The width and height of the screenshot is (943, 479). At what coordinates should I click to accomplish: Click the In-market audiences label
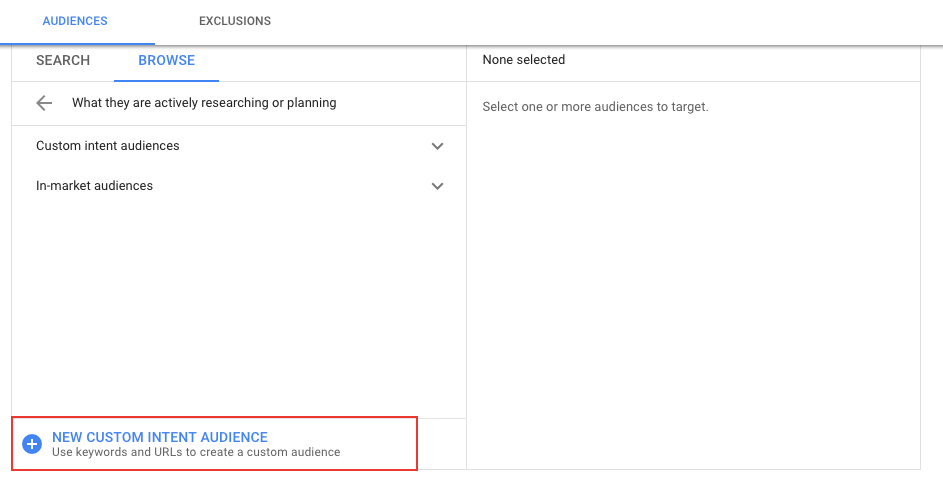94,186
